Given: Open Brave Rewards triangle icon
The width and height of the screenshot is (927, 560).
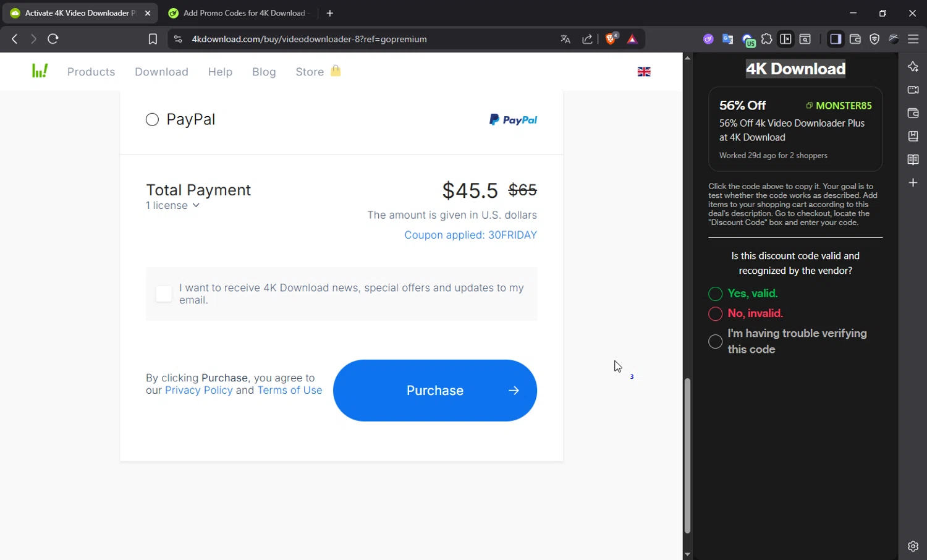Looking at the screenshot, I should [632, 39].
